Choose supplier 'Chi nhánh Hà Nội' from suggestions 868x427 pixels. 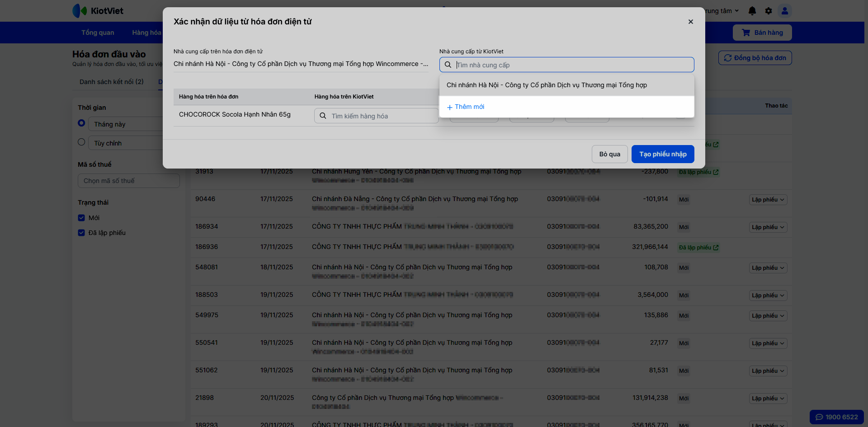[x=566, y=85]
